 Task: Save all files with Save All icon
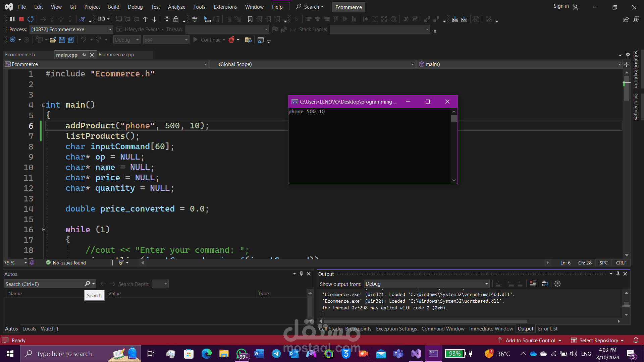(71, 40)
